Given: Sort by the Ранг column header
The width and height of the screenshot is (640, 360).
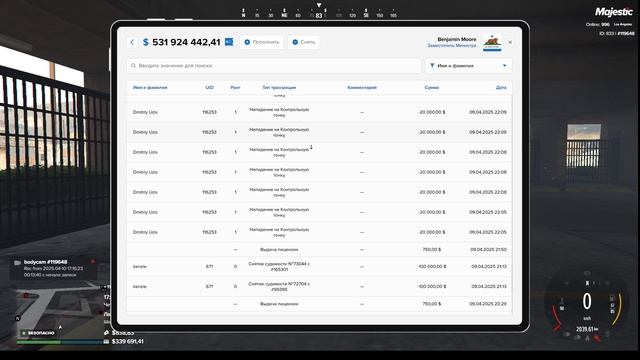Looking at the screenshot, I should tap(235, 87).
